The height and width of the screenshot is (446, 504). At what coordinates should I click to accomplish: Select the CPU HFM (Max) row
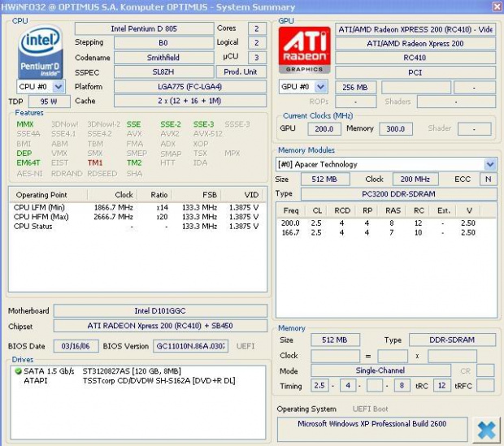click(137, 217)
